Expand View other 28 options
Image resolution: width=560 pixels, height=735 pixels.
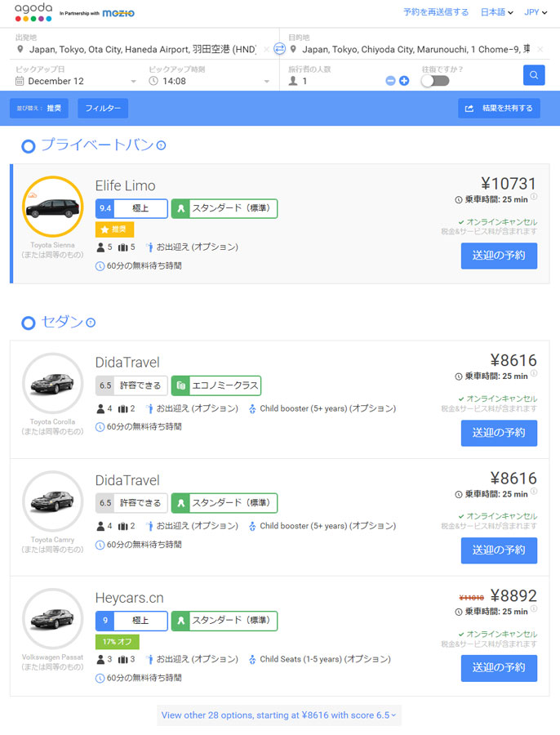click(279, 715)
